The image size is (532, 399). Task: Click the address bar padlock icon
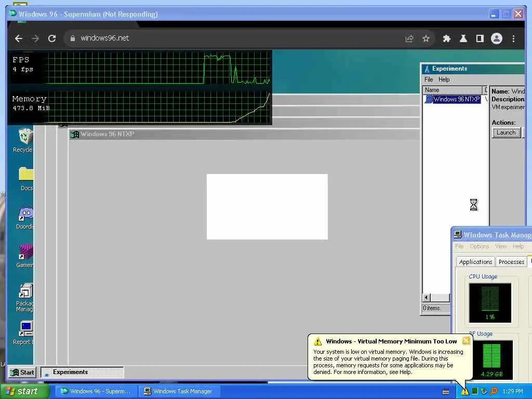(x=72, y=38)
